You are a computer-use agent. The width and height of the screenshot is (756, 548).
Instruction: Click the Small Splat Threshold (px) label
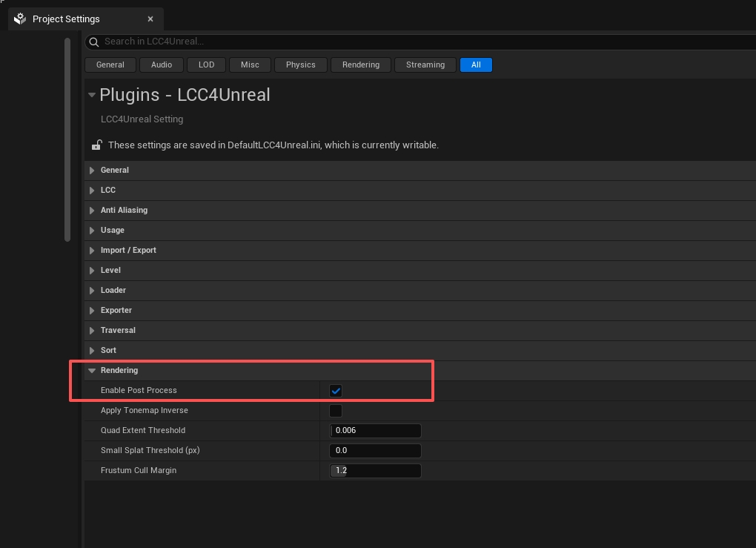150,451
